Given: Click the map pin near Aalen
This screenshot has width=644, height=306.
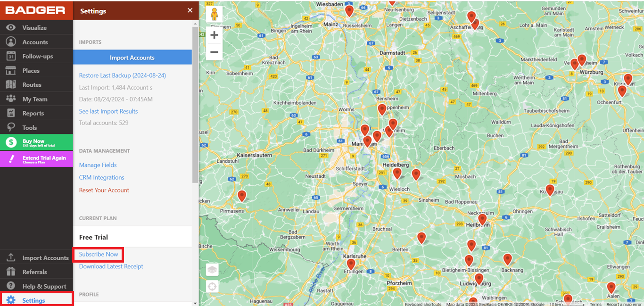Looking at the screenshot, I should (x=611, y=288).
